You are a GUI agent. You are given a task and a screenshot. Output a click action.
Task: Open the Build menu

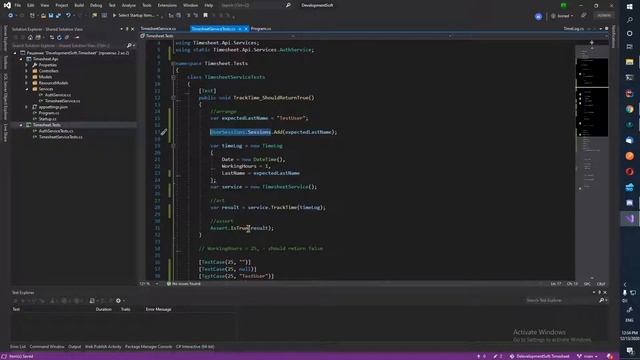pyautogui.click(x=79, y=5)
